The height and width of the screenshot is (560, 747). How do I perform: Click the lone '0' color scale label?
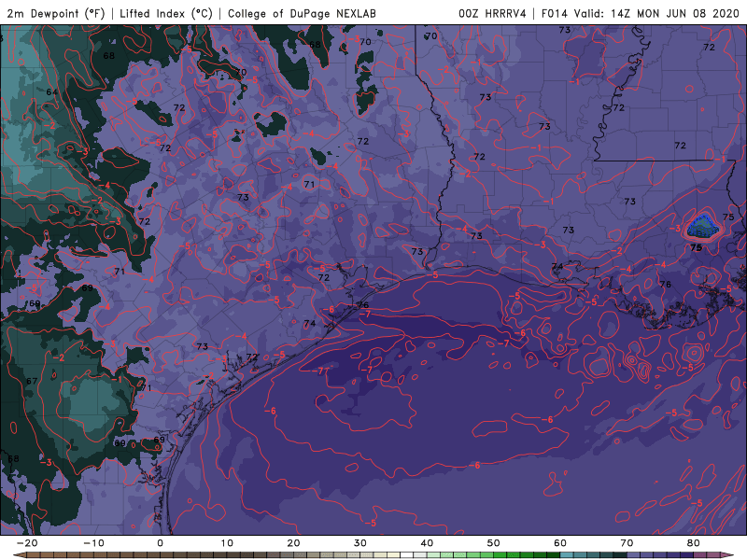[160, 543]
